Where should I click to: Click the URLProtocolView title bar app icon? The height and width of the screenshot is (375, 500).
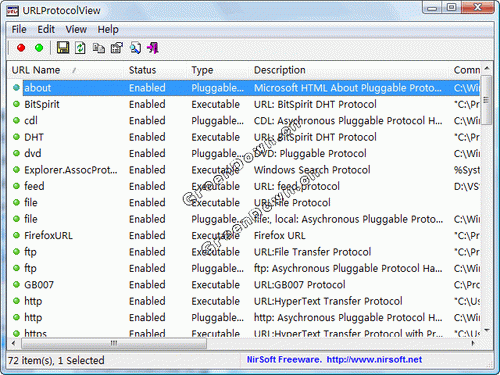(12, 11)
